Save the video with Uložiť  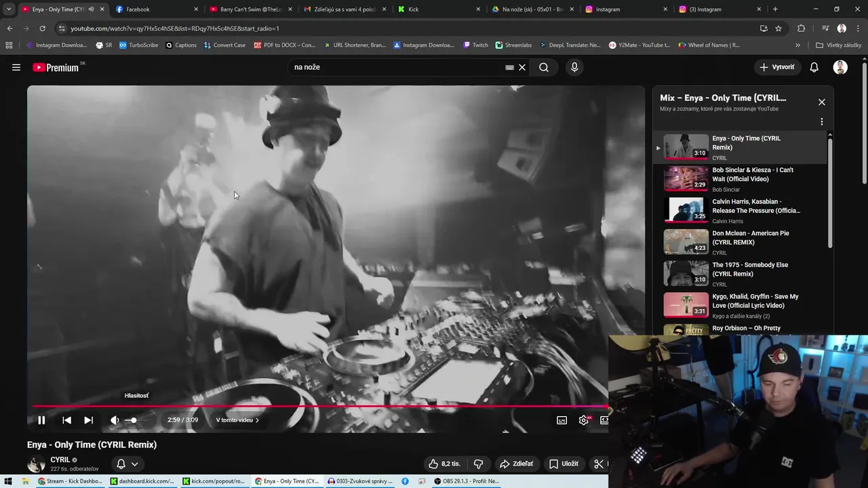pos(564,464)
